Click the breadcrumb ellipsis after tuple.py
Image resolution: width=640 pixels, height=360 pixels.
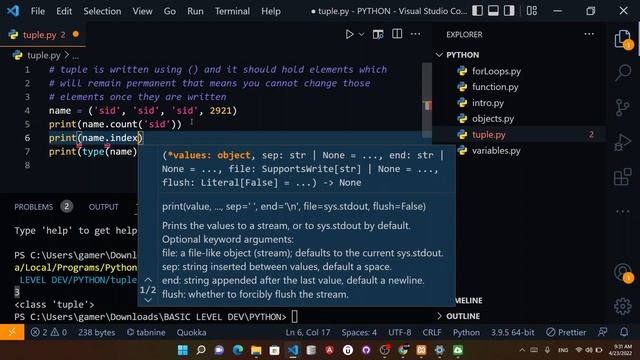[76, 56]
